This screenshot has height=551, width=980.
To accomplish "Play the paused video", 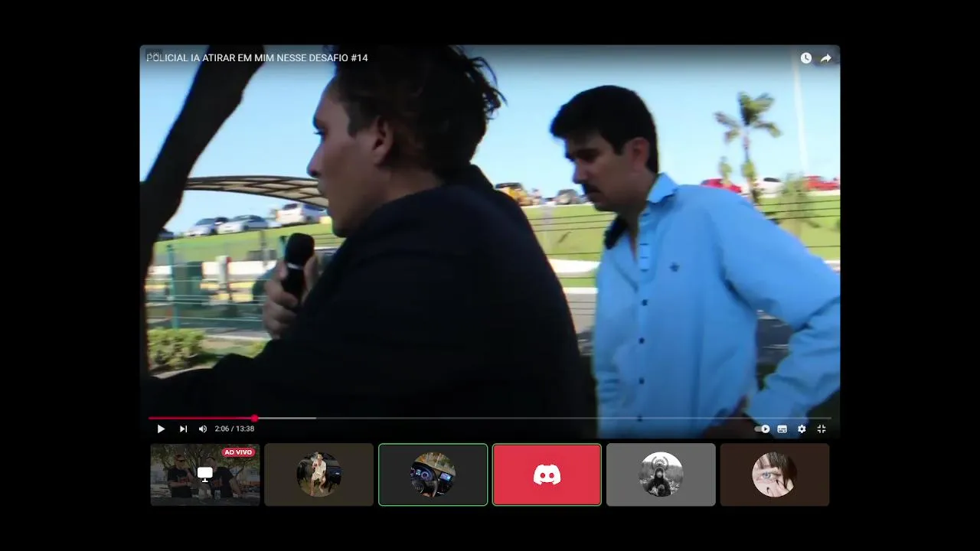I will [x=161, y=429].
